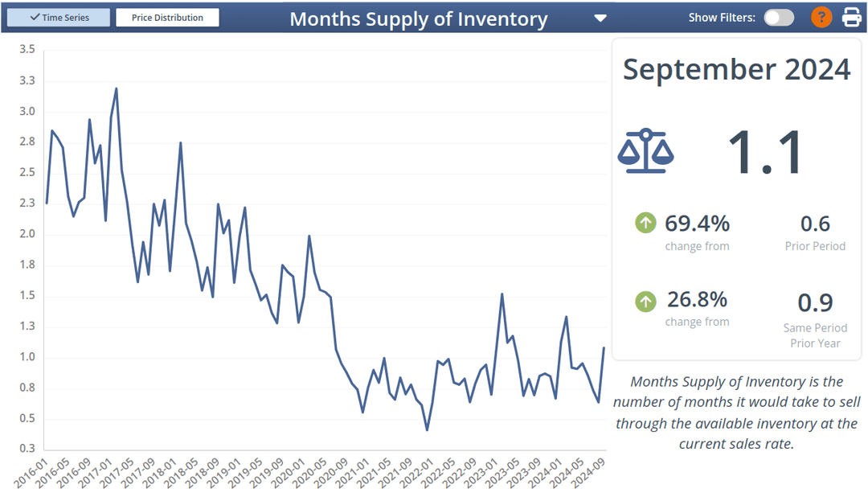The height and width of the screenshot is (501, 868).
Task: Click the September 2024 heading
Action: (x=736, y=70)
